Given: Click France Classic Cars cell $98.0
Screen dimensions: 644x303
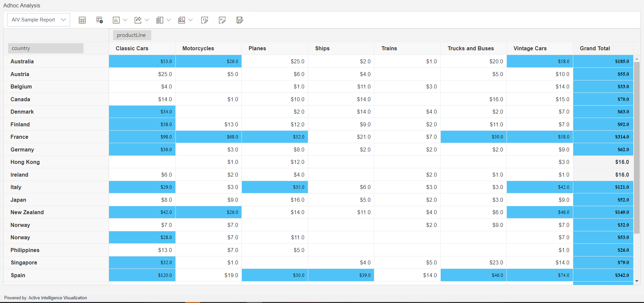Looking at the screenshot, I should [142, 137].
